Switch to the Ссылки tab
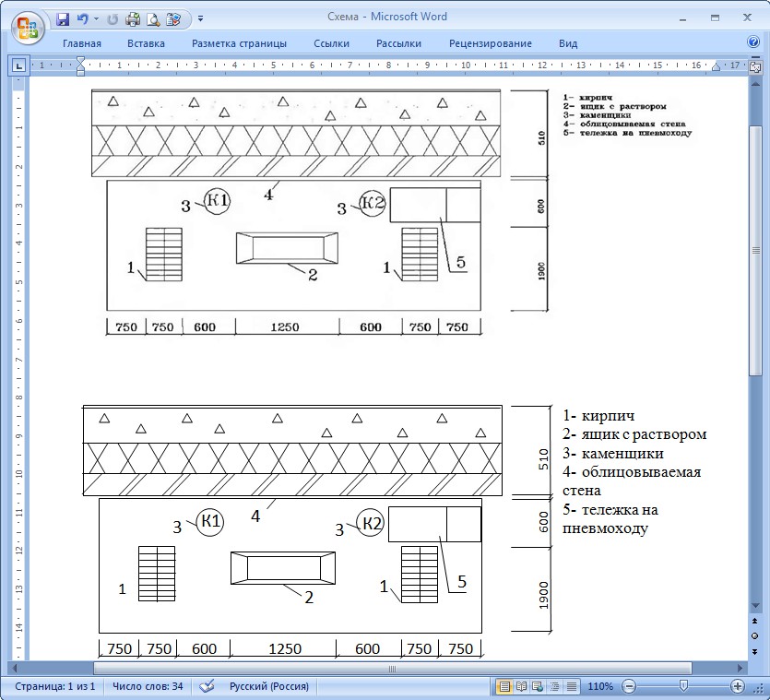 coord(331,43)
